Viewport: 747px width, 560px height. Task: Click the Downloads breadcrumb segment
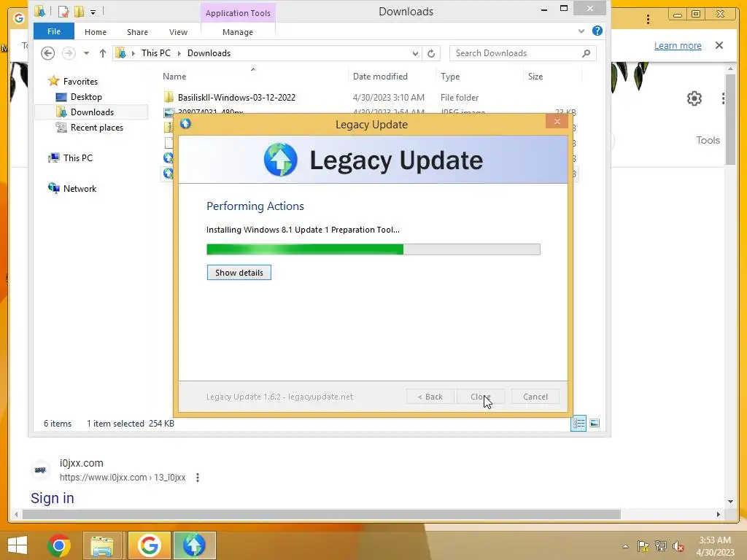click(x=209, y=53)
